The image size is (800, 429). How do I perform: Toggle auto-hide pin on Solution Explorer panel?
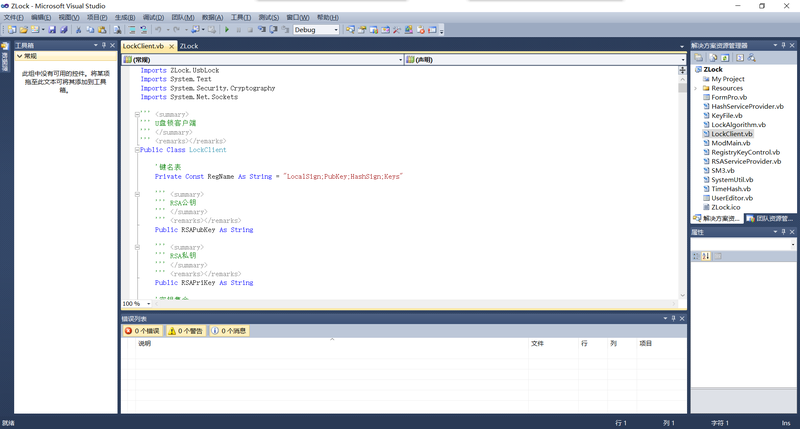click(784, 45)
